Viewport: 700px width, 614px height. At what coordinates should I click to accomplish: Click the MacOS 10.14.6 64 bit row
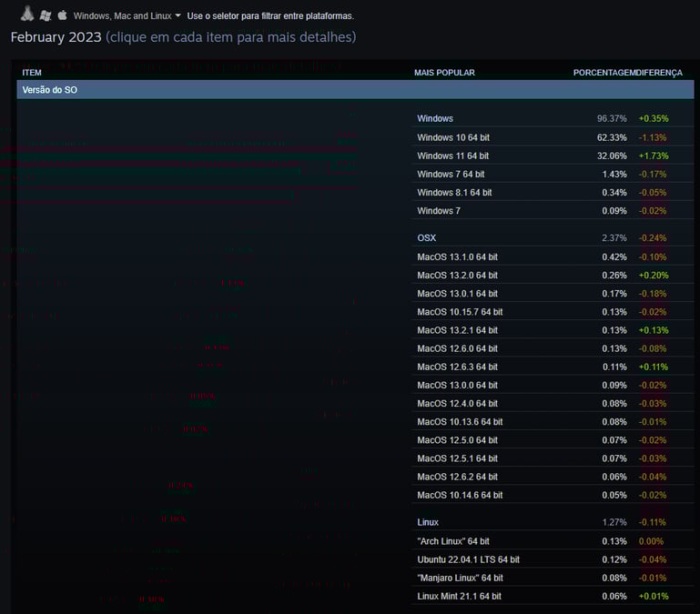[553, 495]
